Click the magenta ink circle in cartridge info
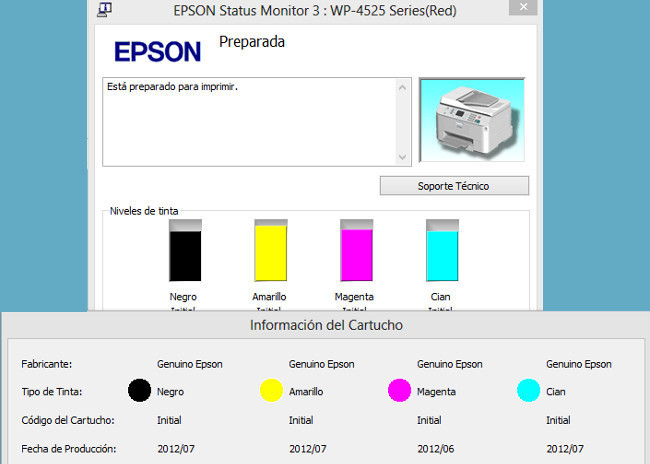The width and height of the screenshot is (650, 464). click(399, 390)
